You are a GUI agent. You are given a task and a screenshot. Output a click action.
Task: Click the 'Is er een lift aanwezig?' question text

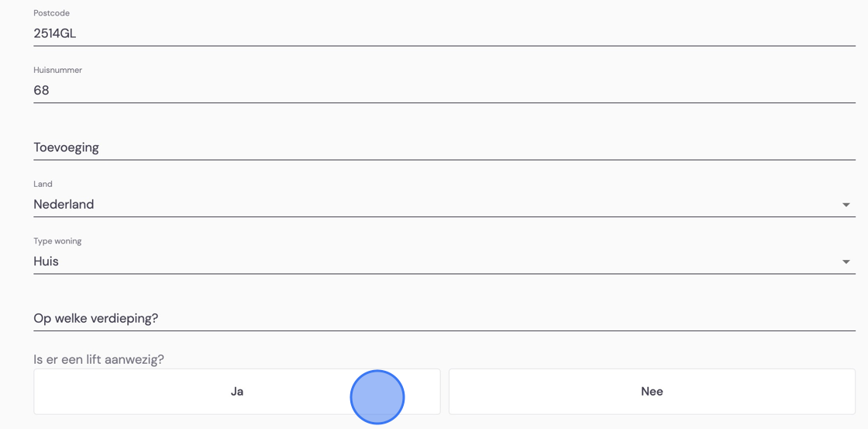98,360
